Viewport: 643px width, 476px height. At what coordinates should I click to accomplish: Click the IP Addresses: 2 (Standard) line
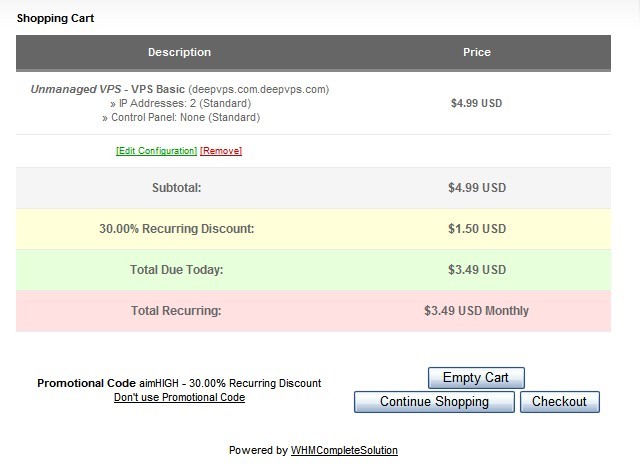pos(180,103)
